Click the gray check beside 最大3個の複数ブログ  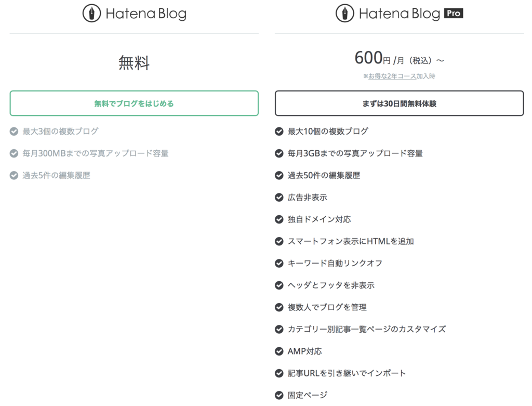point(14,132)
